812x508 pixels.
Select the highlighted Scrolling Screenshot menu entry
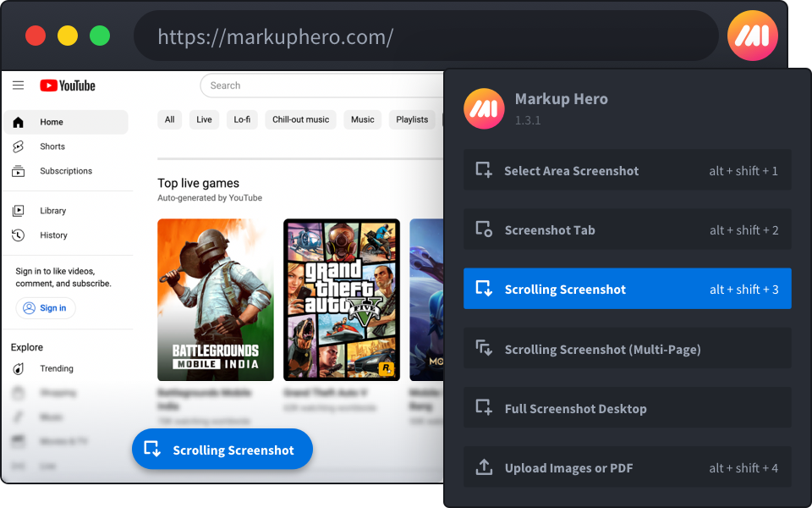coord(627,289)
